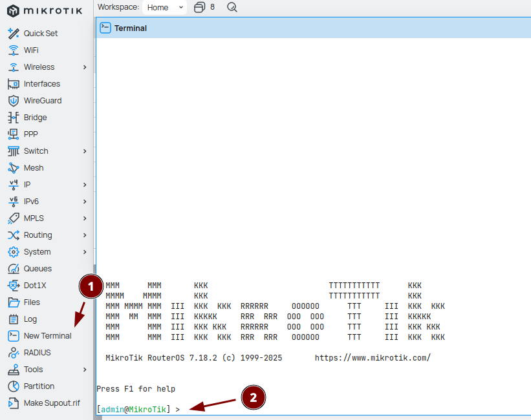Click the Routing arrows icon
The width and height of the screenshot is (531, 420).
point(13,235)
